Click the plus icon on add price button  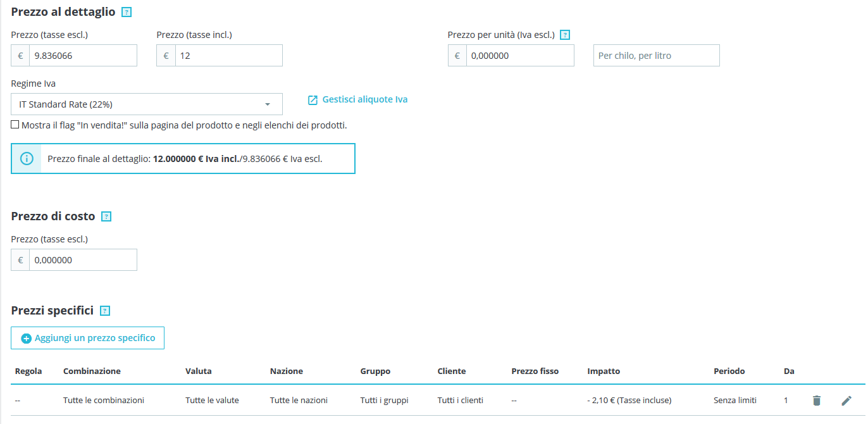(27, 339)
